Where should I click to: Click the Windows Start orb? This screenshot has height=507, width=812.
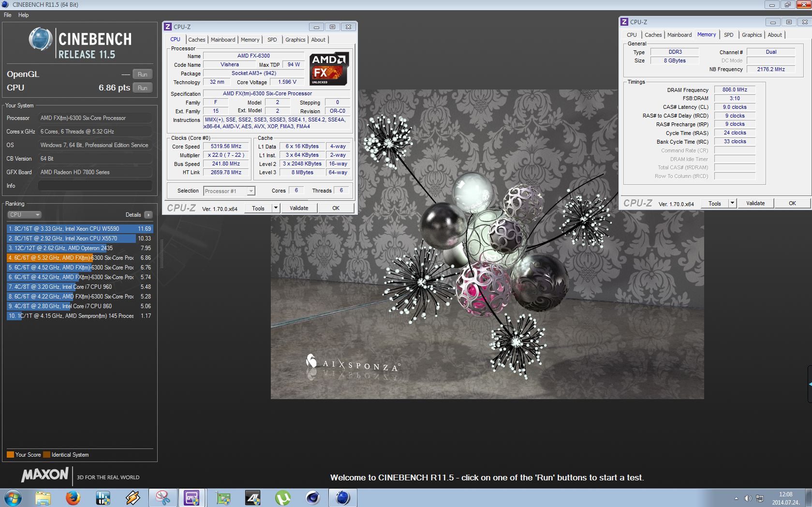(13, 498)
